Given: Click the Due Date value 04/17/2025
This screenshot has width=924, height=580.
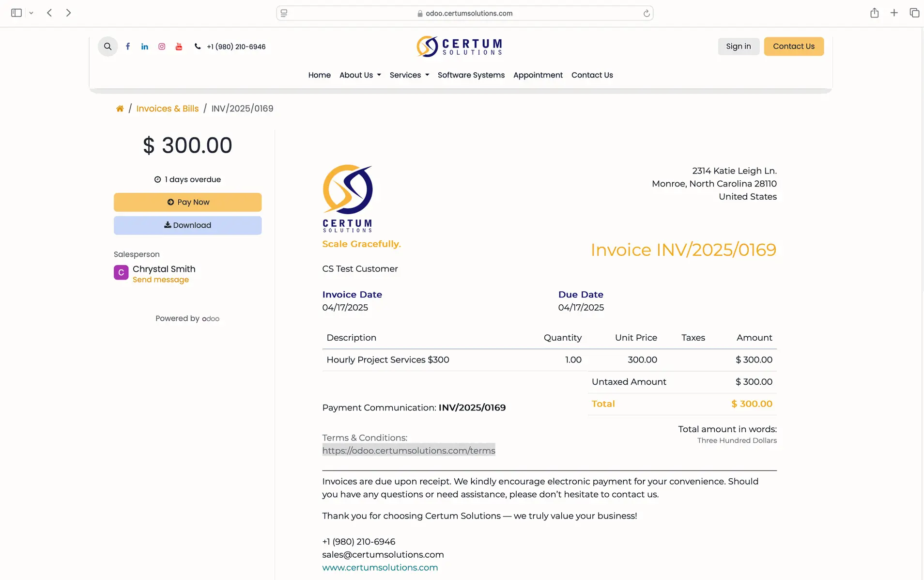Looking at the screenshot, I should point(581,308).
